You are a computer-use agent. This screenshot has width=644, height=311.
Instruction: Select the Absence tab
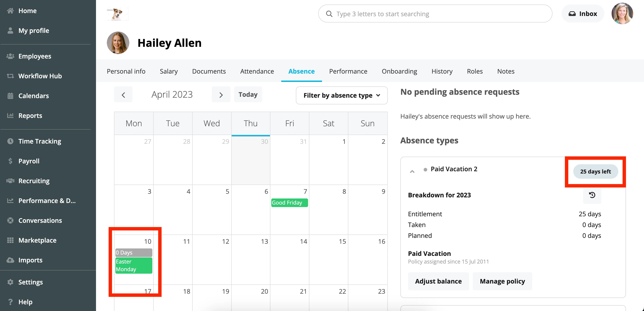click(301, 71)
